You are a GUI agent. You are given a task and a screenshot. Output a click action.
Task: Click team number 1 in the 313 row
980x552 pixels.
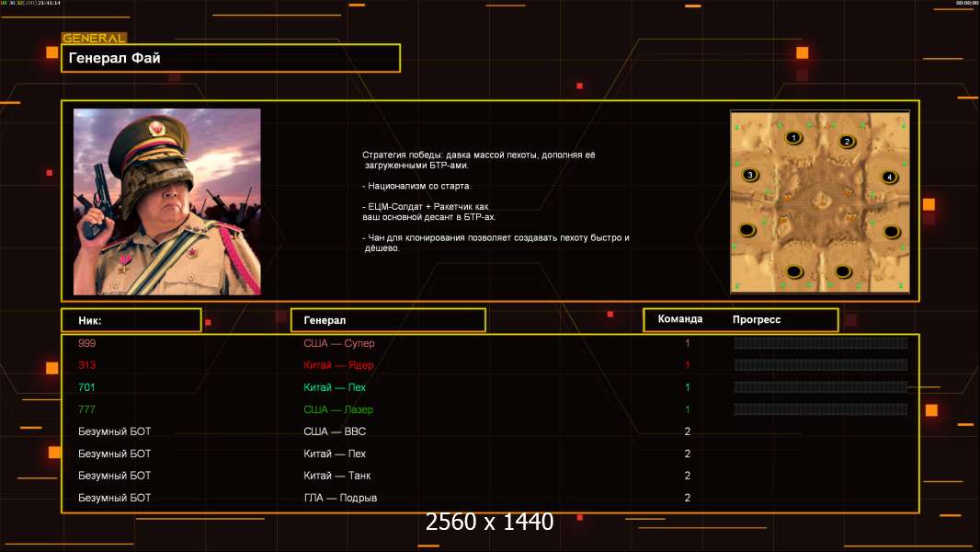point(688,365)
